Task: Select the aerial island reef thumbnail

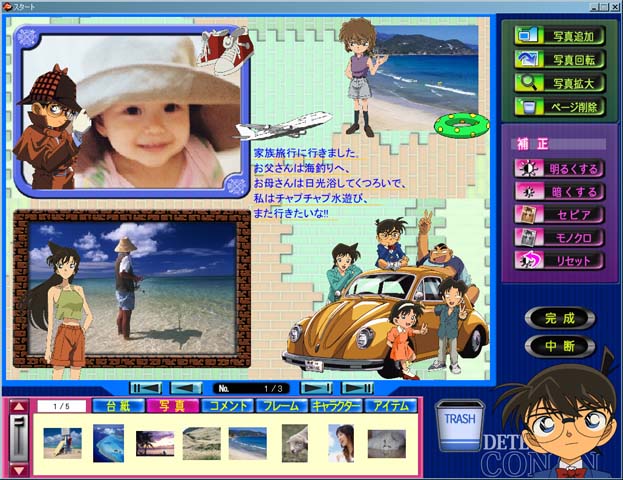Action: point(108,443)
